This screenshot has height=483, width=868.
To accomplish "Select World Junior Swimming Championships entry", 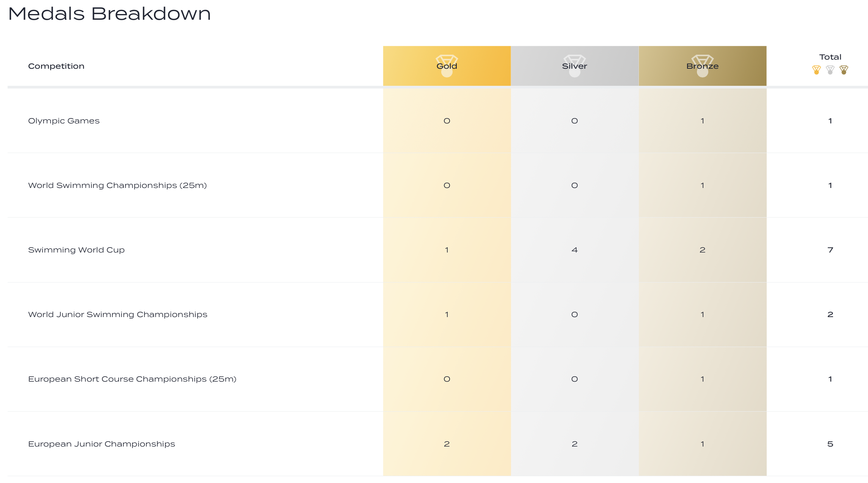I will click(118, 314).
